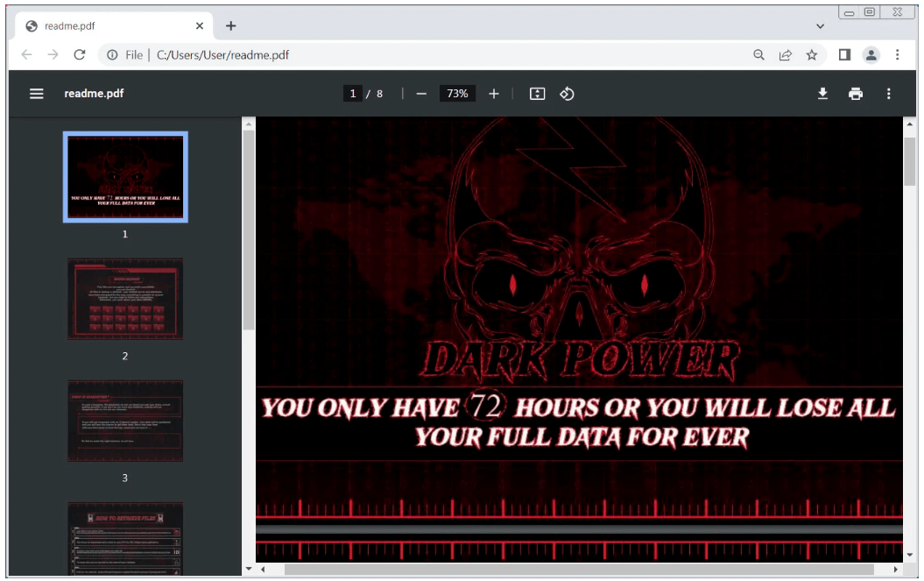
Task: Share this page from address bar
Action: (x=786, y=55)
